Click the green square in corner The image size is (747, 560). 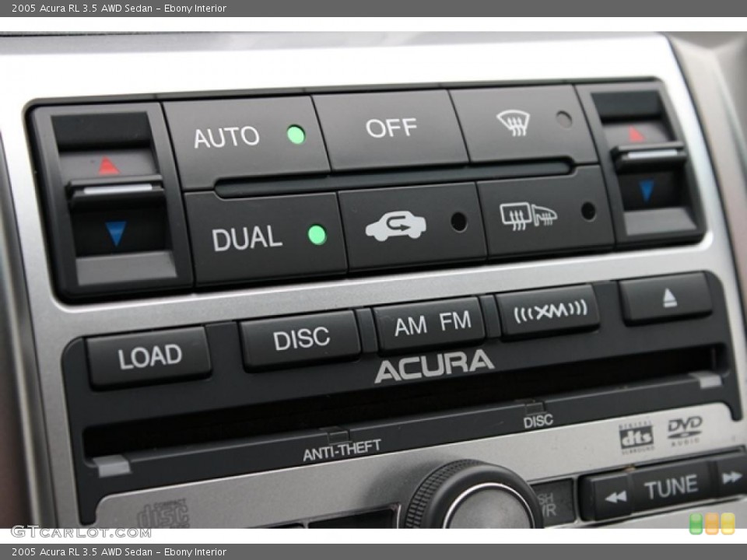pos(696,523)
